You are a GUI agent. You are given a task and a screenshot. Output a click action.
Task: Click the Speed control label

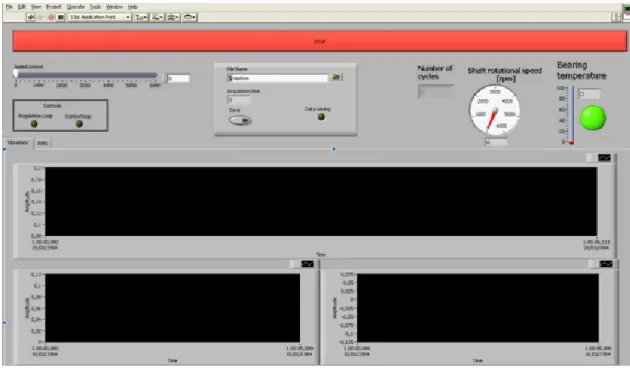(29, 67)
